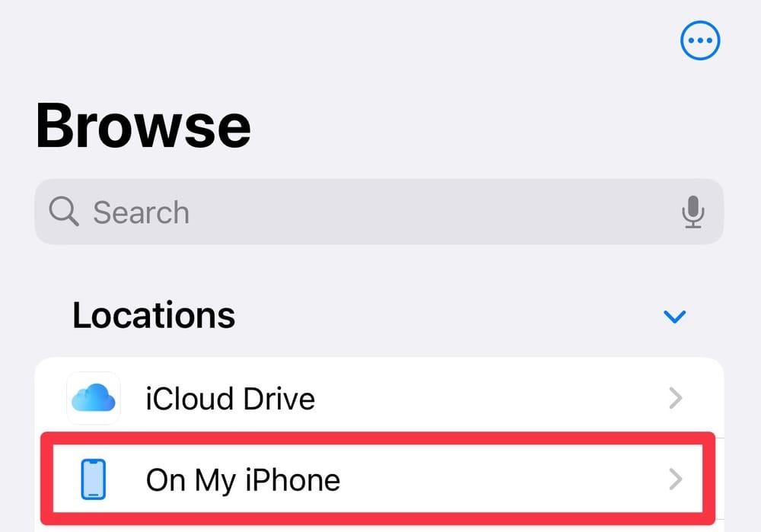Viewport: 761px width, 532px height.
Task: Tap the magnifying glass search icon
Action: point(64,211)
